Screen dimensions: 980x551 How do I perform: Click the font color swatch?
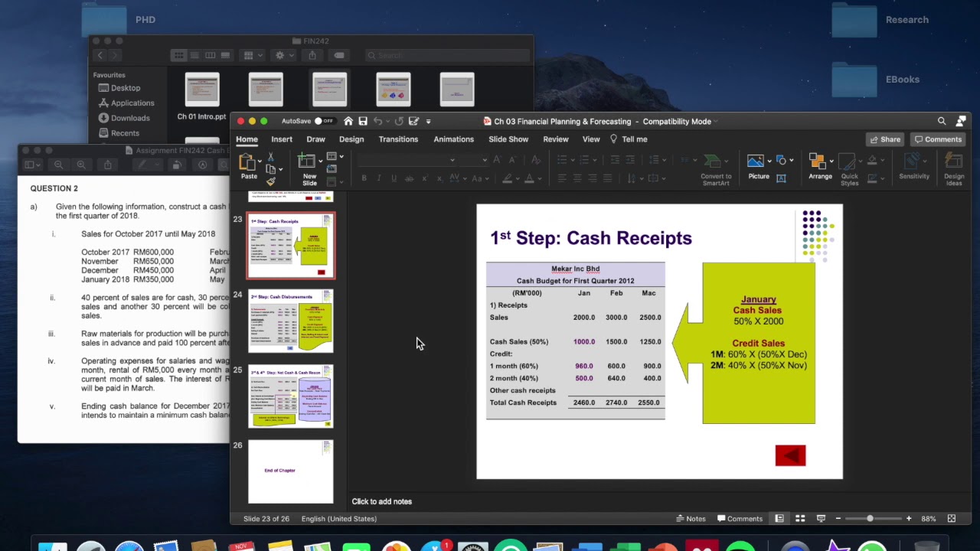point(528,178)
